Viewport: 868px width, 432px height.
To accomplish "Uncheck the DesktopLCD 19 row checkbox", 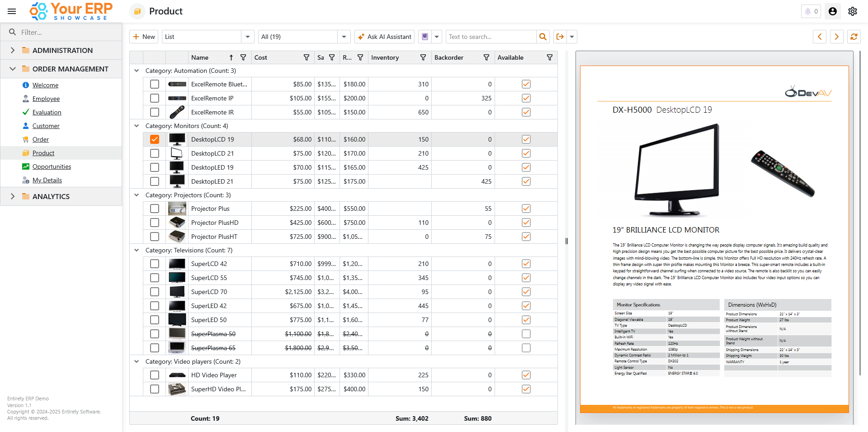I will click(155, 139).
